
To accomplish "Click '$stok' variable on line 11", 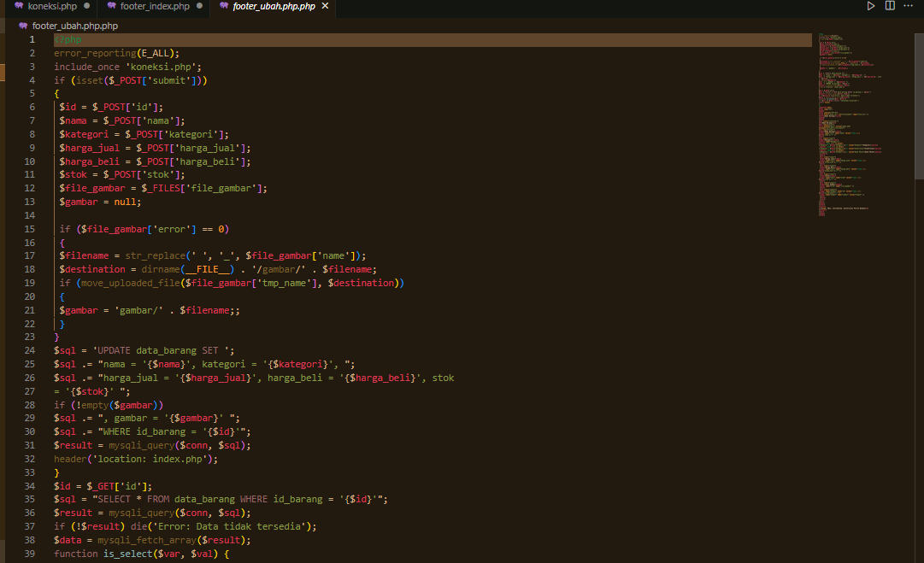I will pyautogui.click(x=73, y=174).
